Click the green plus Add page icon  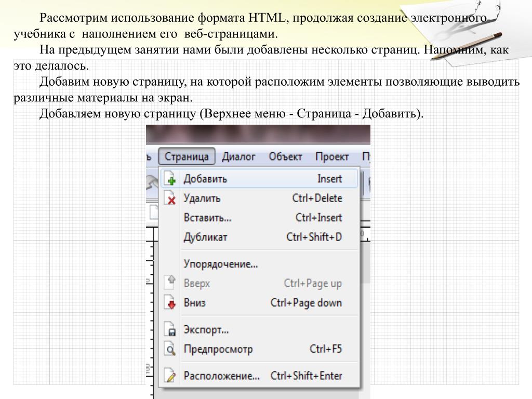tap(170, 179)
